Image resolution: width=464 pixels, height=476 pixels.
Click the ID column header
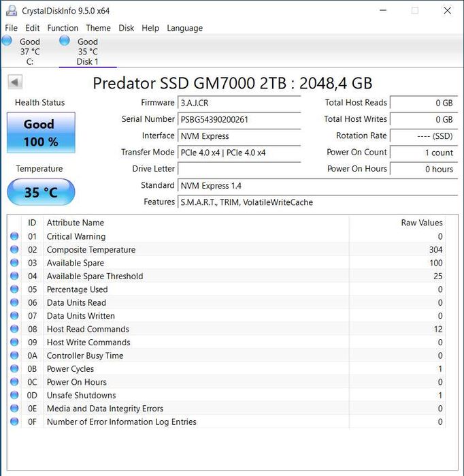click(32, 223)
